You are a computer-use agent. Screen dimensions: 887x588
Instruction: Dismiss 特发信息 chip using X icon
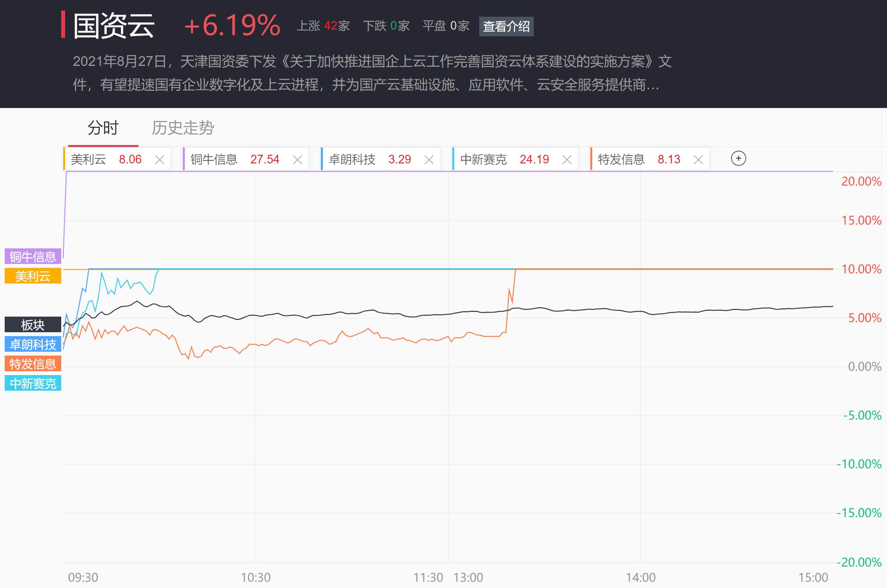coord(698,160)
